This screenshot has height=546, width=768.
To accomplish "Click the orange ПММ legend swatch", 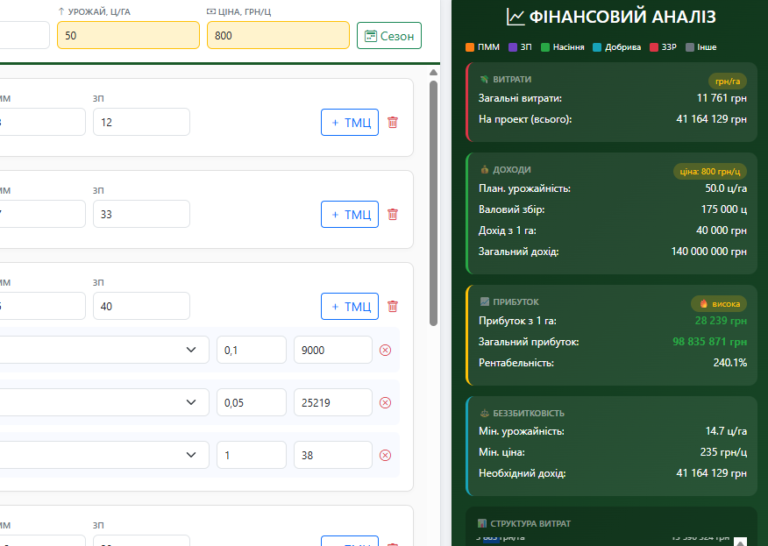I will pyautogui.click(x=470, y=47).
